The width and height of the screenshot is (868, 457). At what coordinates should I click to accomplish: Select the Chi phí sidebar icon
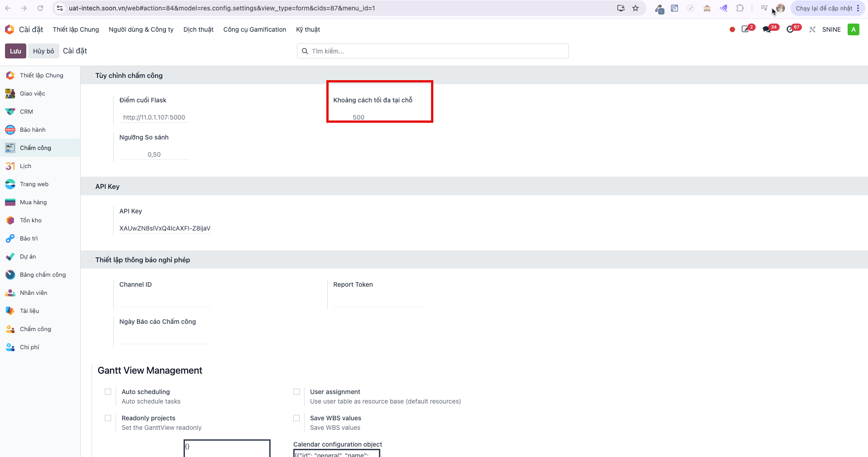click(x=10, y=347)
